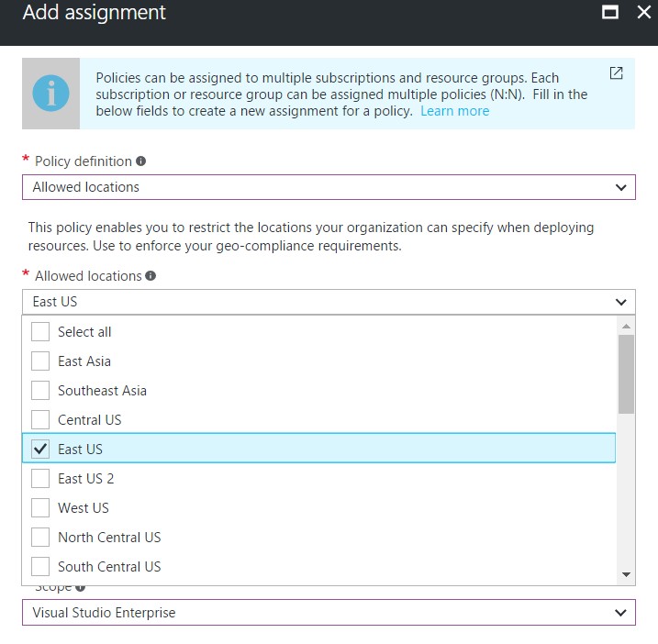The image size is (658, 644).
Task: Check the Select all checkbox
Action: click(40, 332)
